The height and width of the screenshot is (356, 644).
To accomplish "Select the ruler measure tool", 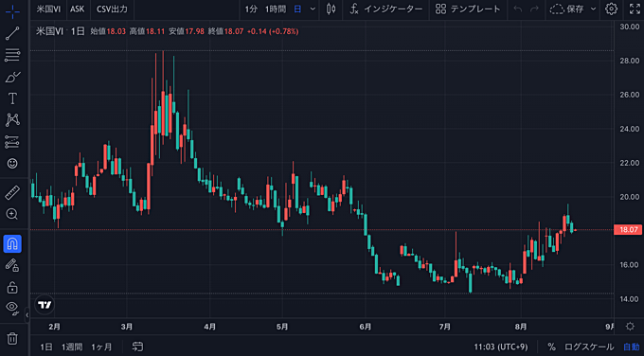I will (12, 192).
